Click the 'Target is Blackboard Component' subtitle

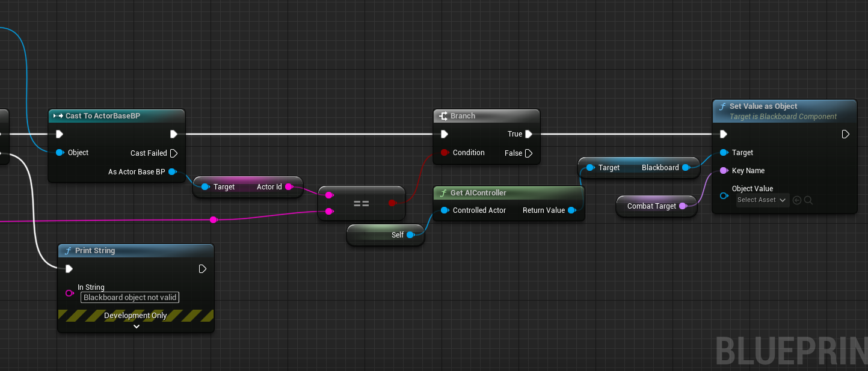pos(783,117)
